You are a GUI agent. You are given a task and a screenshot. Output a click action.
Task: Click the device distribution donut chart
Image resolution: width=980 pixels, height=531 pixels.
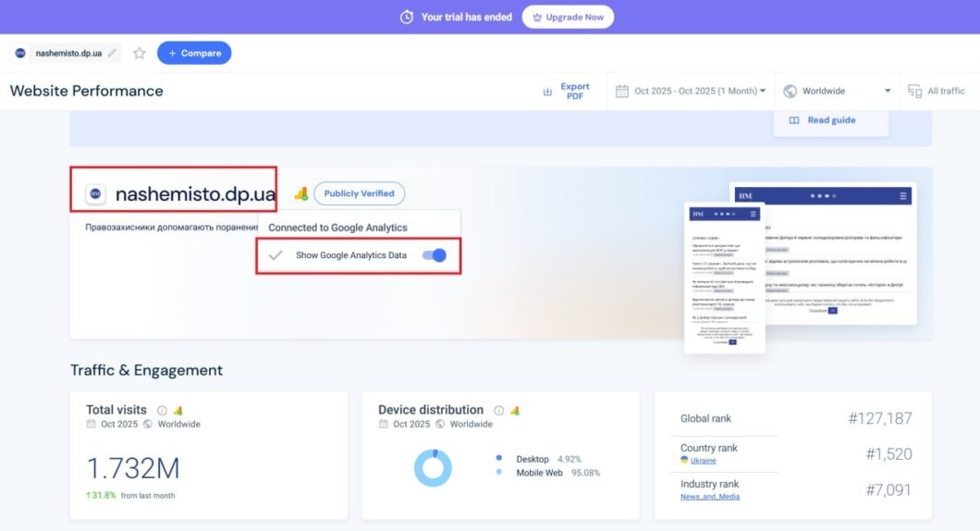pos(433,467)
